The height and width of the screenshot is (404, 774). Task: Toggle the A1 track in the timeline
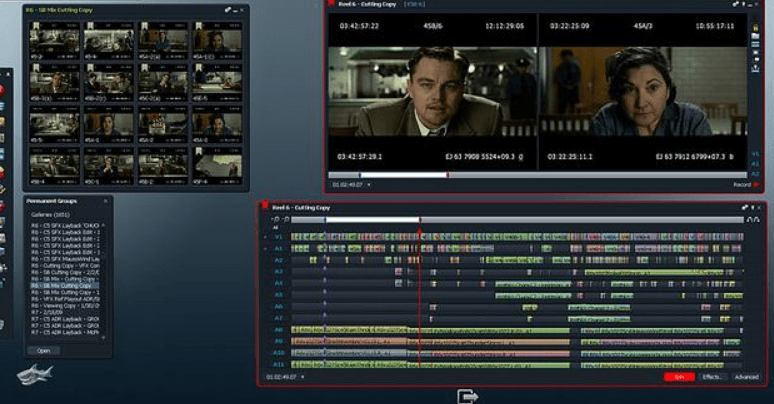pos(278,248)
